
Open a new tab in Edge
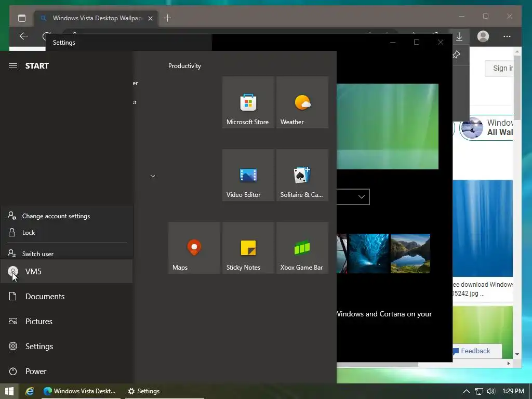click(168, 18)
